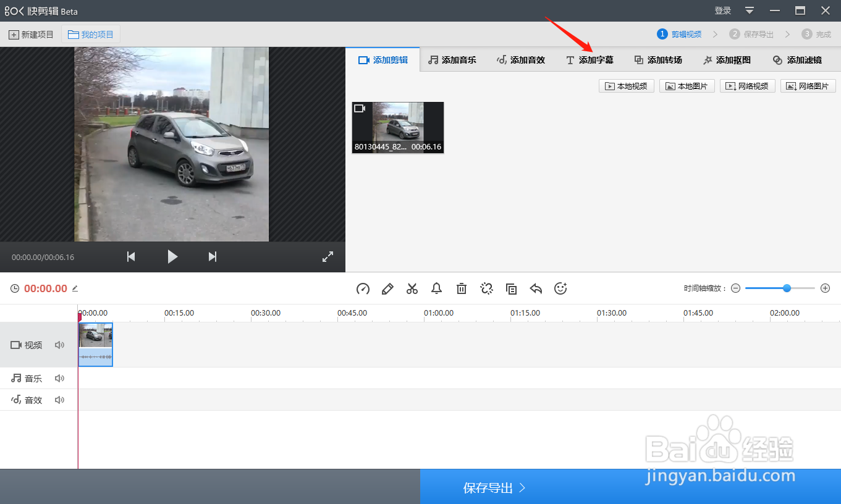Switch to 添加剪辑 tab
This screenshot has height=504, width=841.
[383, 60]
